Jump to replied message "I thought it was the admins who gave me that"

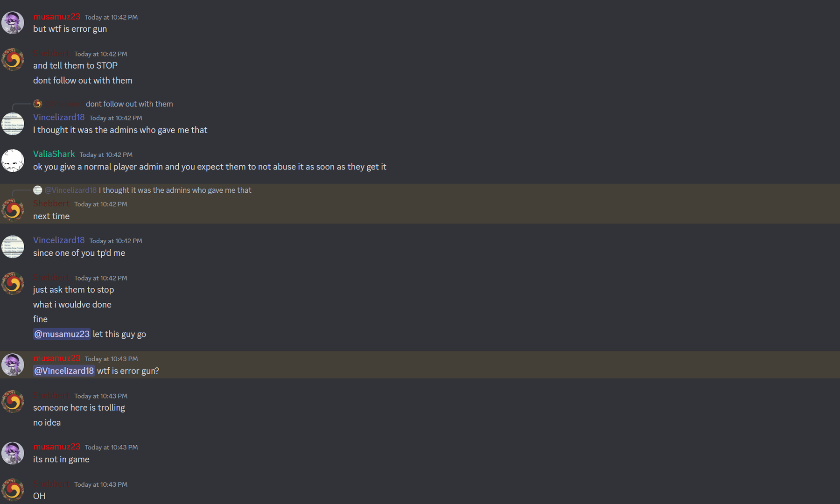pyautogui.click(x=175, y=190)
